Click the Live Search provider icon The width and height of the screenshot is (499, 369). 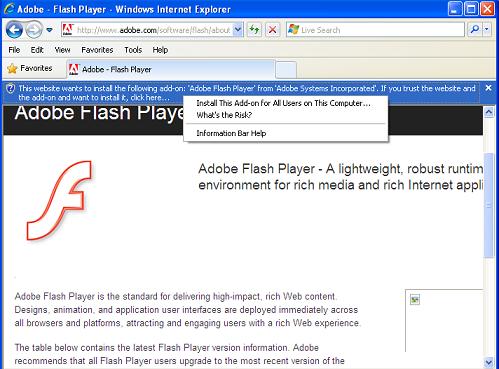point(293,30)
